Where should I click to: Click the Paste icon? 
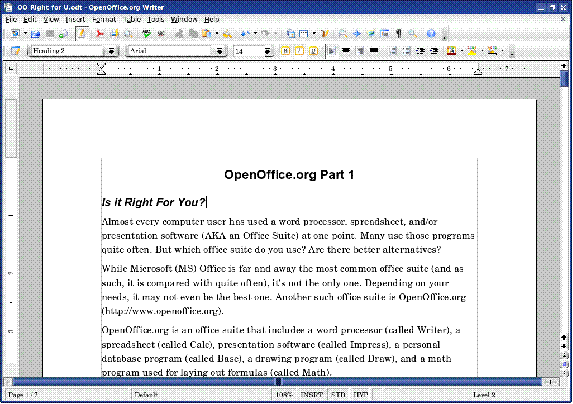(206, 34)
